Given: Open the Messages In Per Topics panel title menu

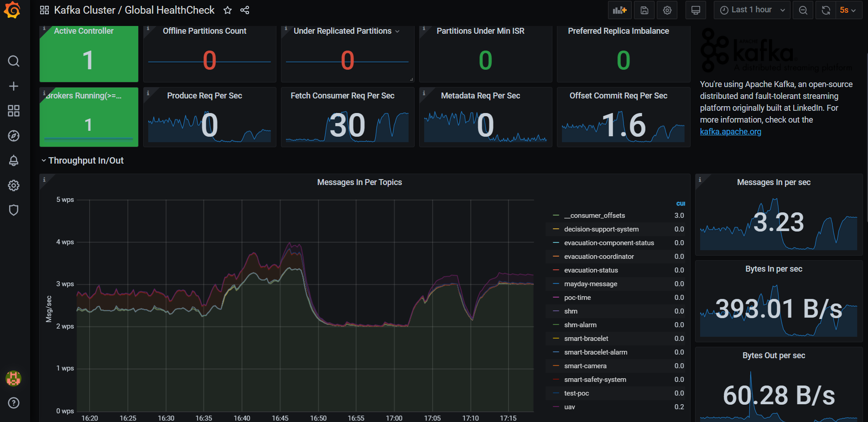Looking at the screenshot, I should click(359, 182).
